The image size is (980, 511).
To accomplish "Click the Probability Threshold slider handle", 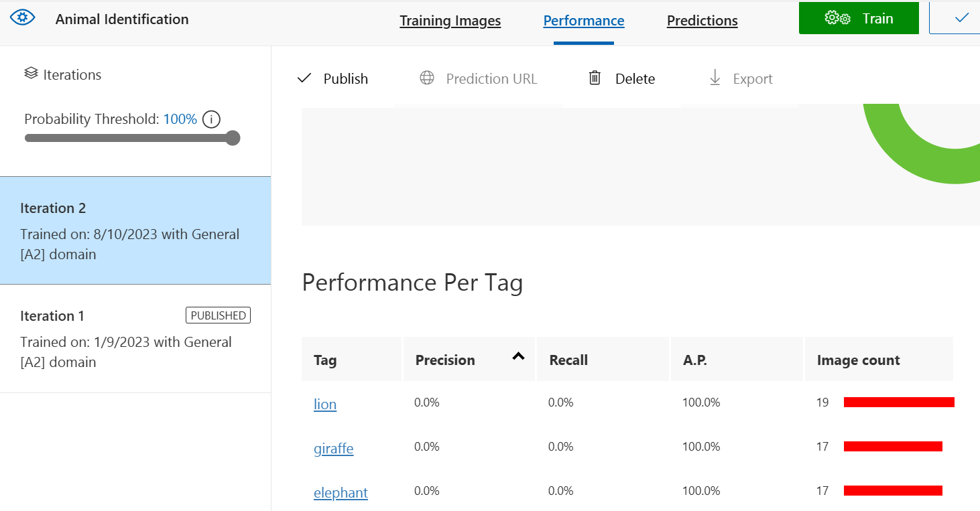I will 233,138.
